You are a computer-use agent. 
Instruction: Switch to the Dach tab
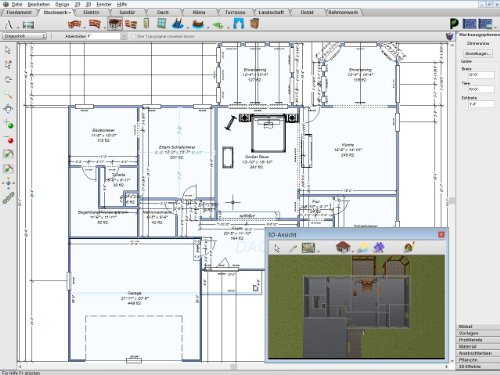pos(163,12)
